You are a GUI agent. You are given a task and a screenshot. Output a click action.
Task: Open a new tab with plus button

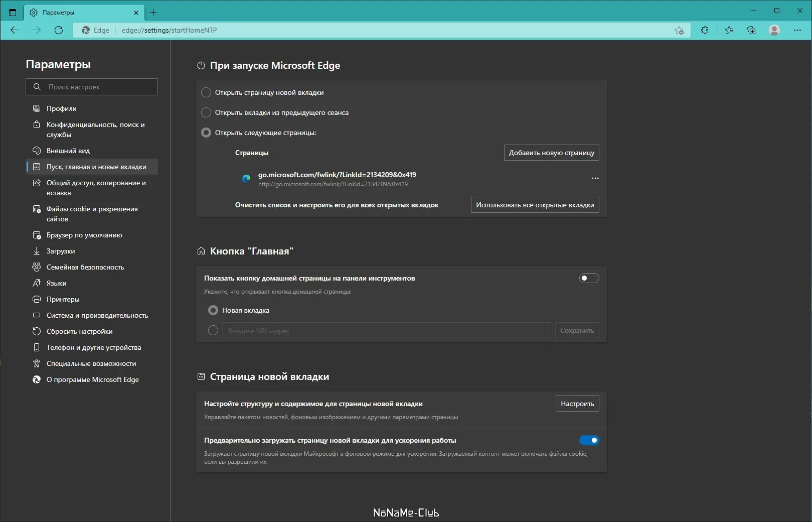(153, 13)
